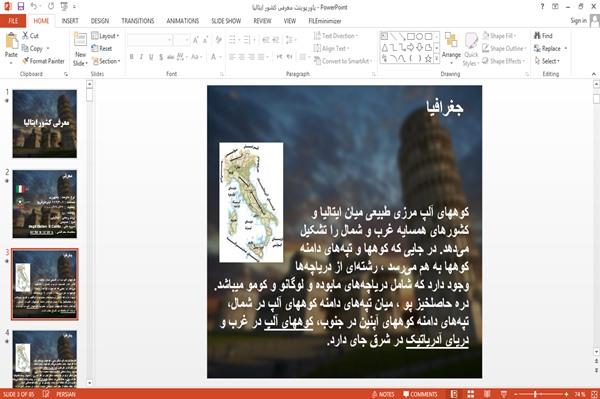Toggle text Shadow formatting
The width and height of the screenshot is (600, 399).
(x=161, y=57)
